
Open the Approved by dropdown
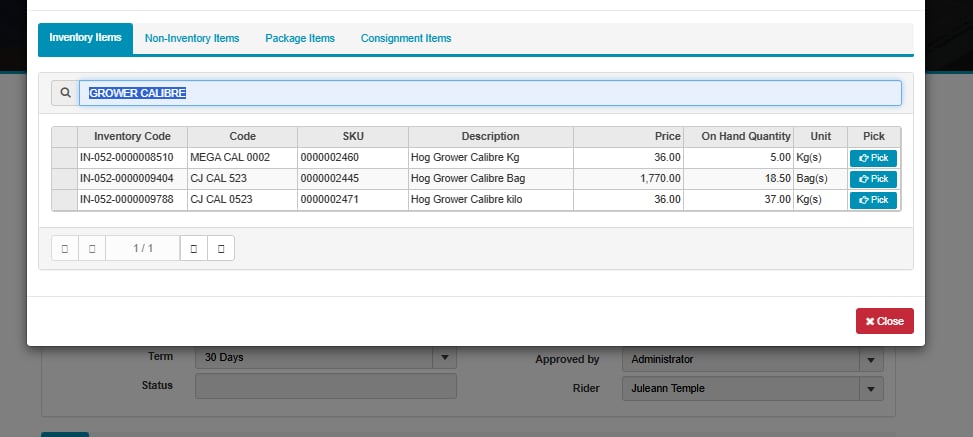click(870, 360)
